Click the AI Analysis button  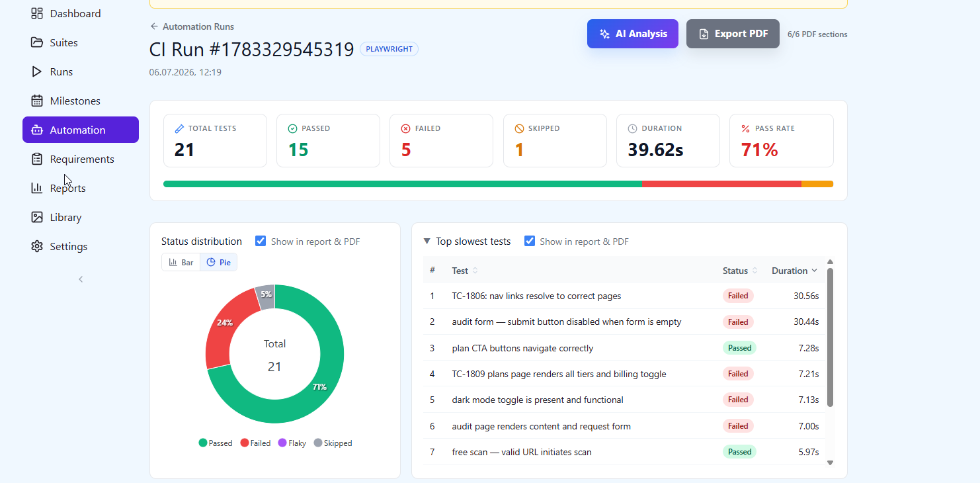point(633,34)
